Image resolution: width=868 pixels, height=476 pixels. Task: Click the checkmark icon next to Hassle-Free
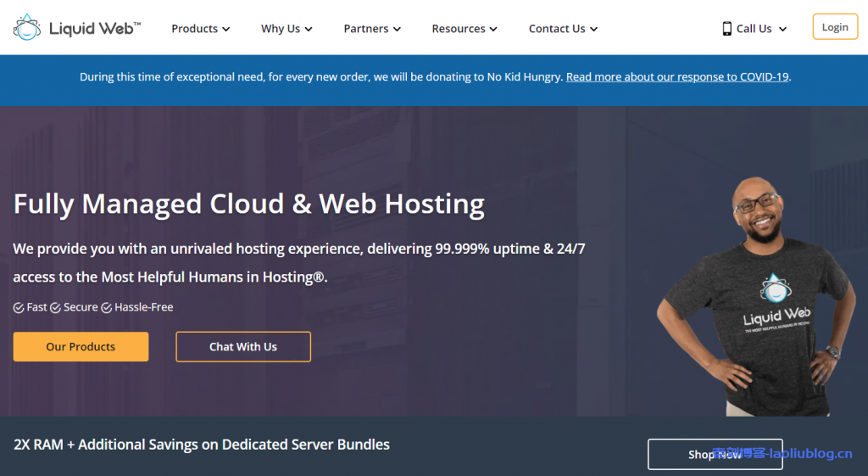tap(106, 308)
